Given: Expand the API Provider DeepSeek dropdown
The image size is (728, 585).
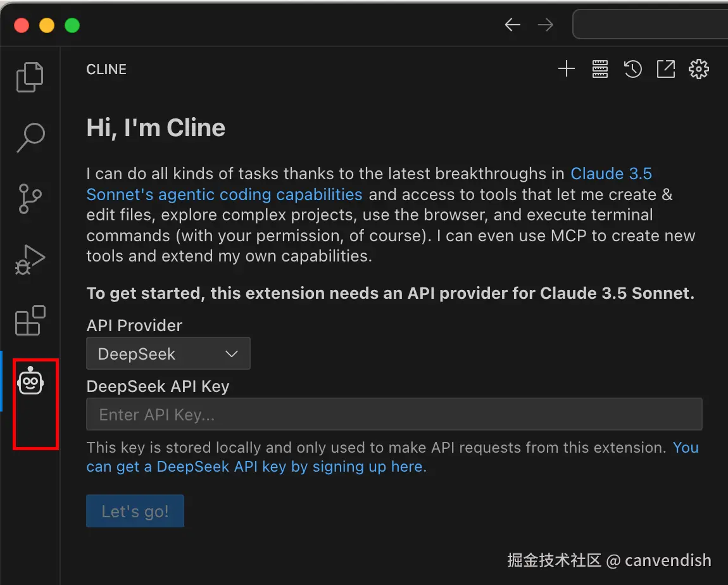Looking at the screenshot, I should pos(168,354).
